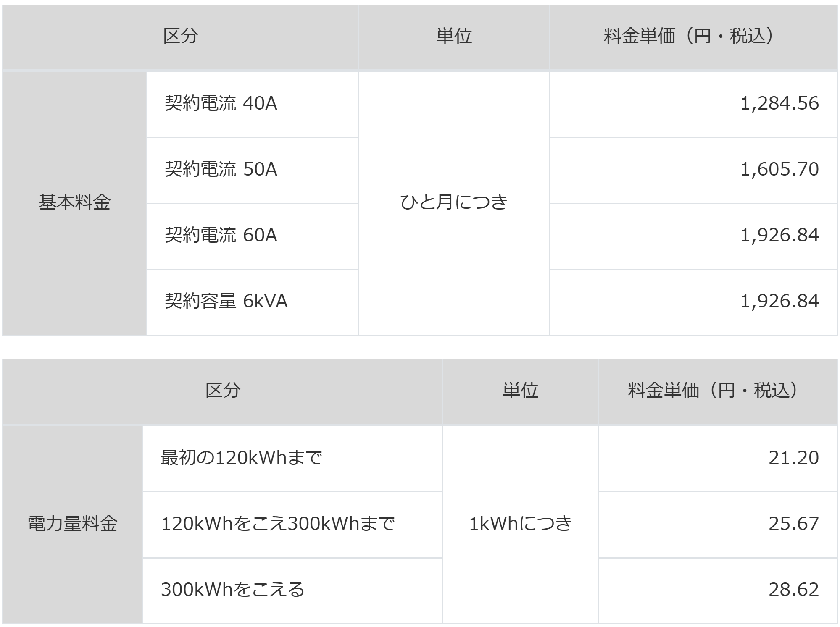Click the first table's 区分 header
840x627 pixels.
pyautogui.click(x=180, y=37)
